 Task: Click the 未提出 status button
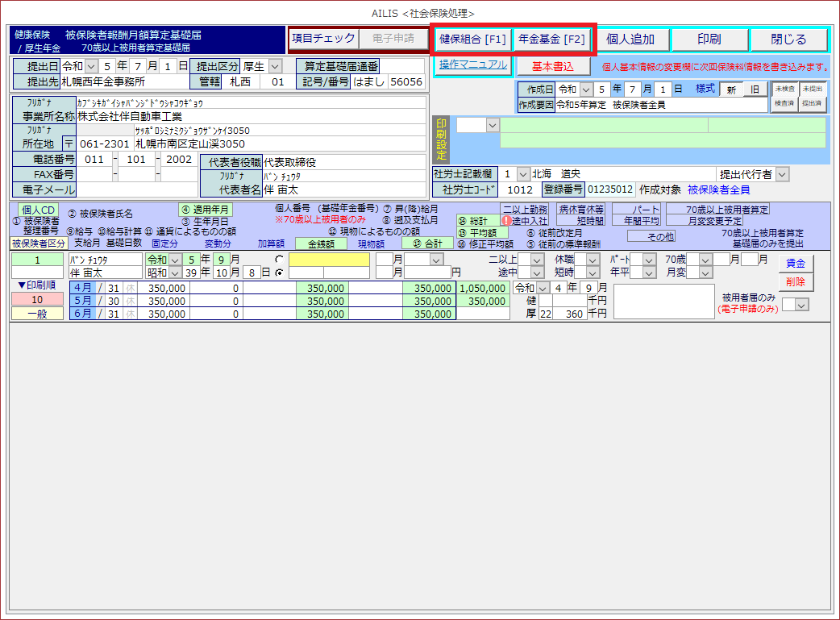coord(811,89)
